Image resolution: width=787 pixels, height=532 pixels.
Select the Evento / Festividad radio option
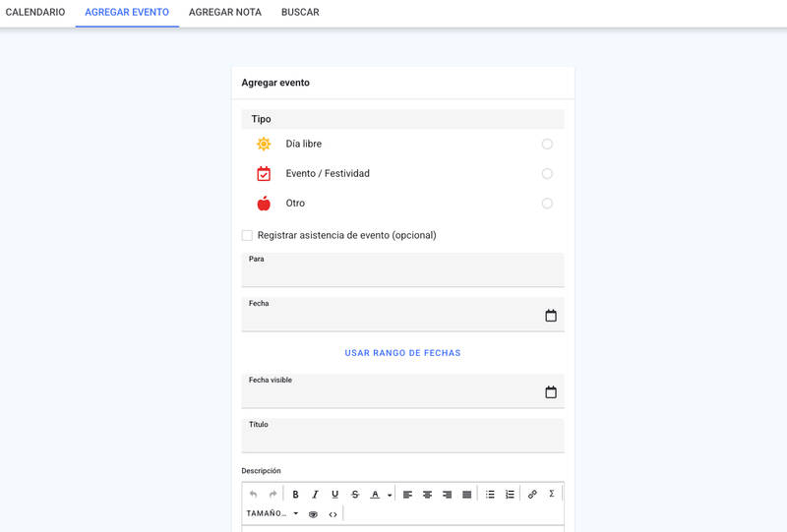point(547,174)
